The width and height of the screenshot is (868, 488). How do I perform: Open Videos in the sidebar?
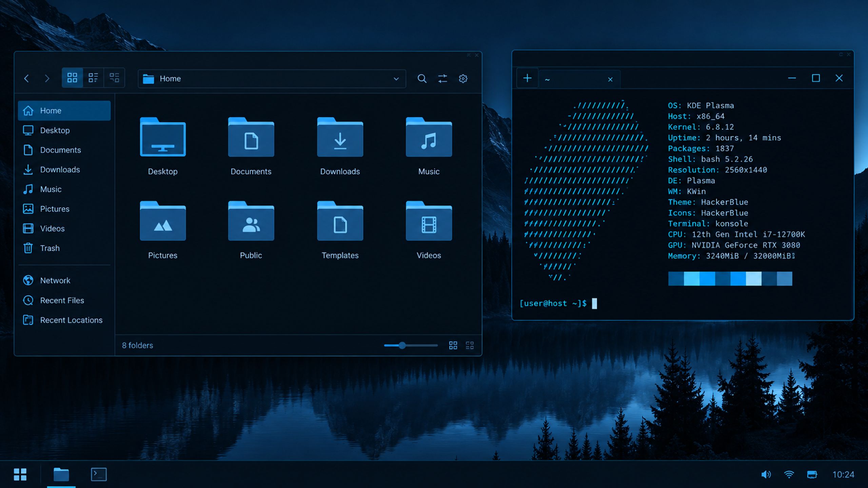coord(64,228)
